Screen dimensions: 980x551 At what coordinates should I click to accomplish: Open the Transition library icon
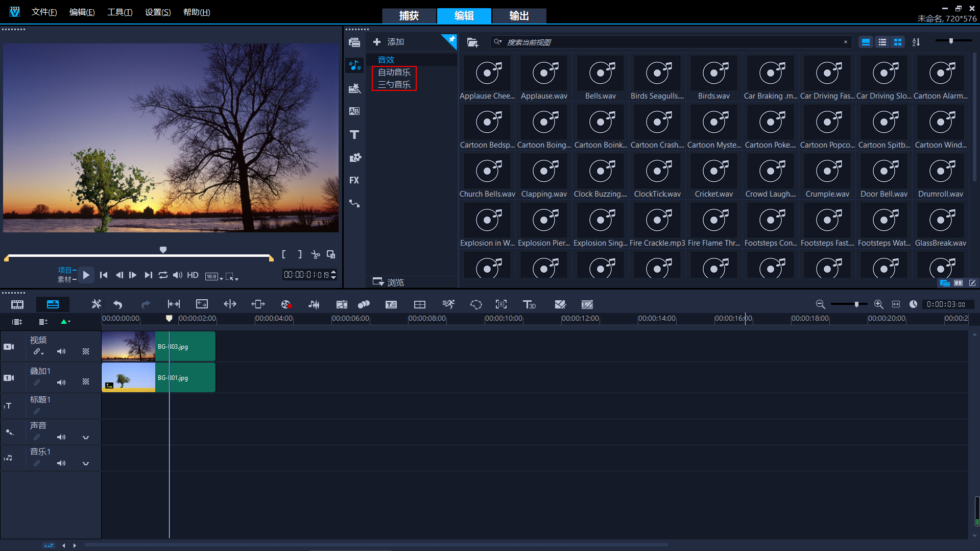click(x=354, y=111)
